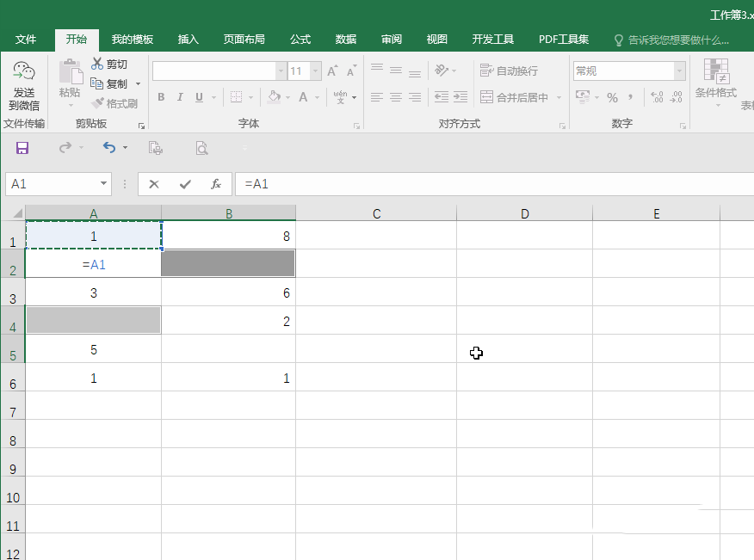
Task: Select the Format Painter (格式刷) tool
Action: click(114, 103)
